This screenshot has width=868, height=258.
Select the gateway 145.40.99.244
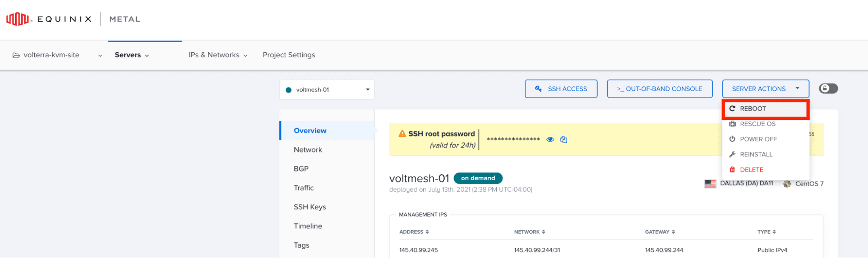click(664, 250)
